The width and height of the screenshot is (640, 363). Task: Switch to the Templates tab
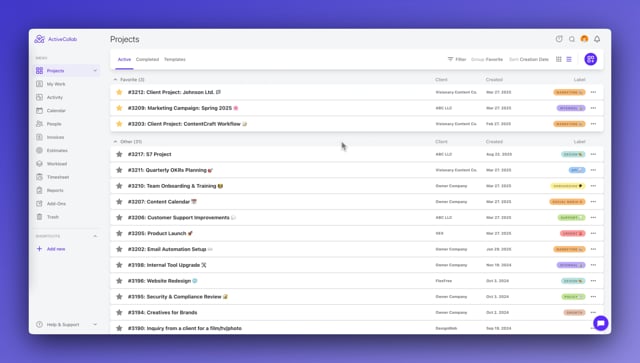[175, 60]
